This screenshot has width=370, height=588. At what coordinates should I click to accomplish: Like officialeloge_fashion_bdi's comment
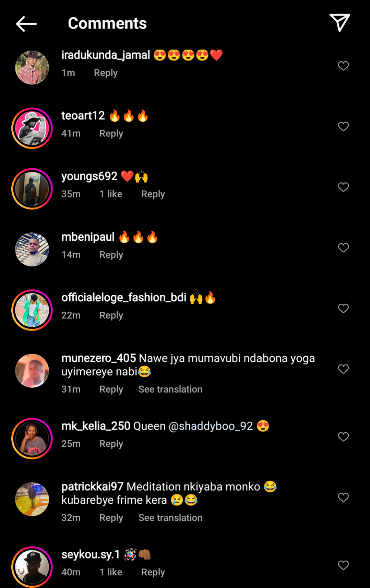click(343, 309)
